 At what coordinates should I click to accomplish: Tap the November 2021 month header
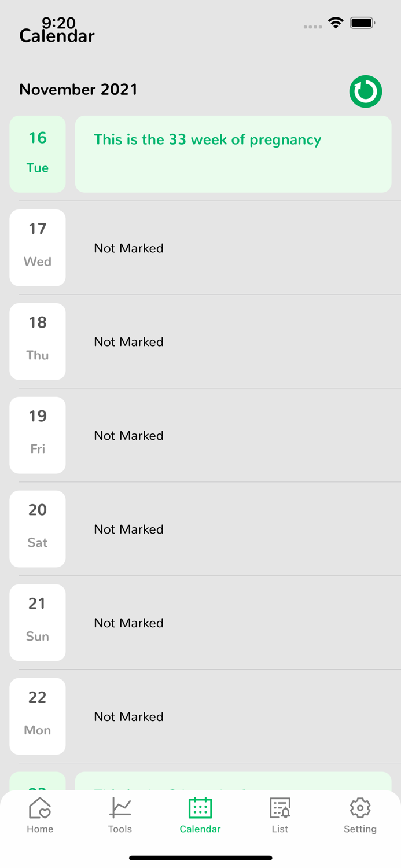coord(79,90)
